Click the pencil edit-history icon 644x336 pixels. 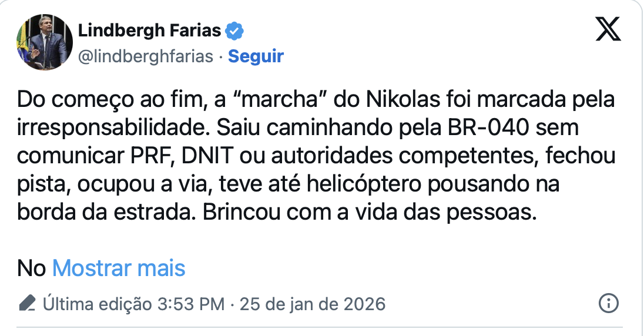click(x=27, y=304)
